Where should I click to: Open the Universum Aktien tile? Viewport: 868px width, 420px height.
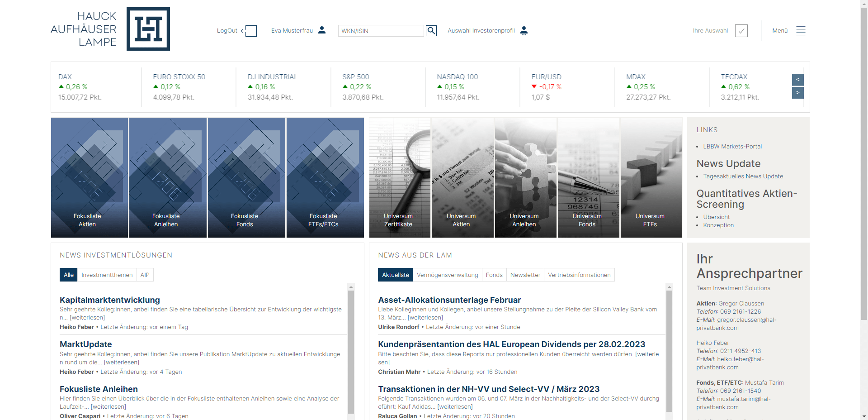point(462,177)
